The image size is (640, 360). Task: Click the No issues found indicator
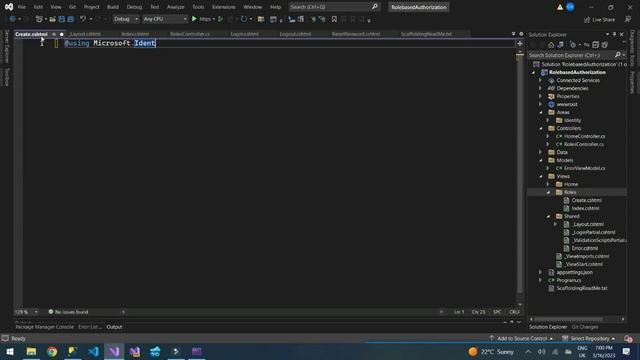point(68,312)
